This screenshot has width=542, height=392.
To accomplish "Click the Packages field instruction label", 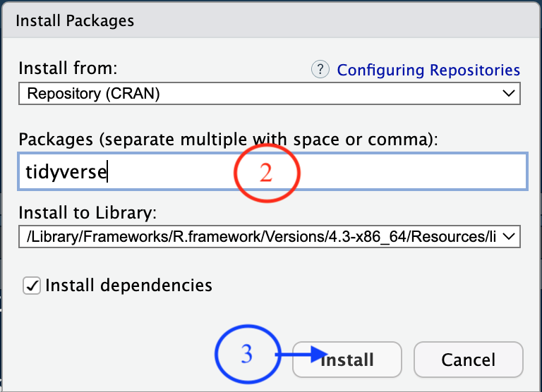I will tap(228, 139).
